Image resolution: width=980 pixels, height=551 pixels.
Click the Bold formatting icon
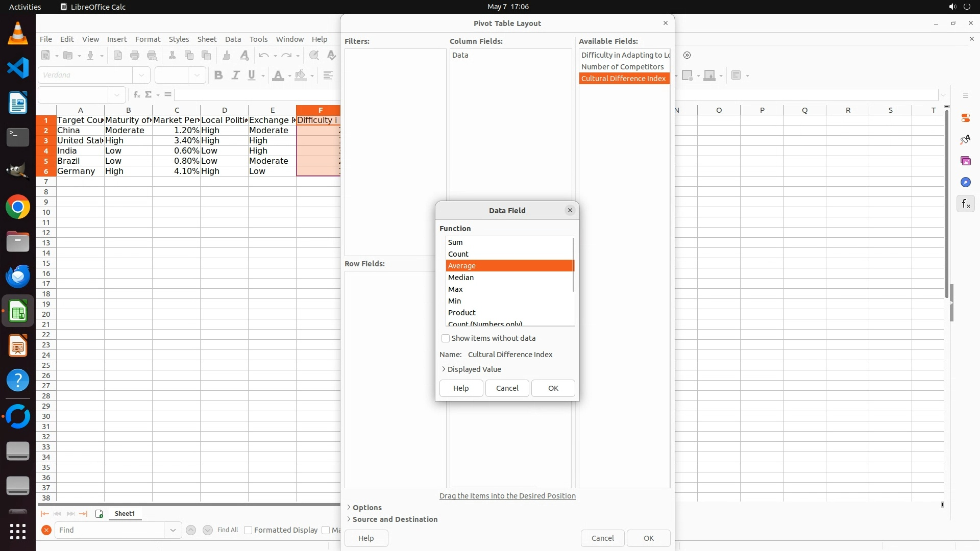coord(218,76)
